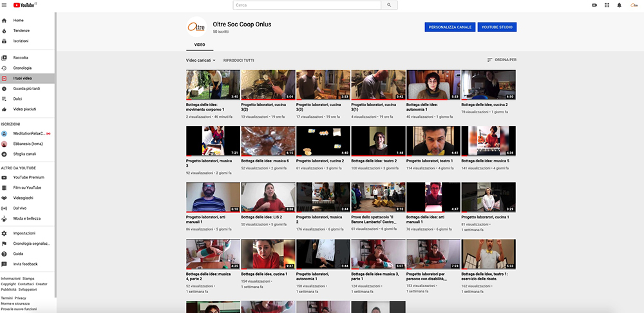Go to Home in the sidebar
The image size is (644, 313).
[x=27, y=20]
